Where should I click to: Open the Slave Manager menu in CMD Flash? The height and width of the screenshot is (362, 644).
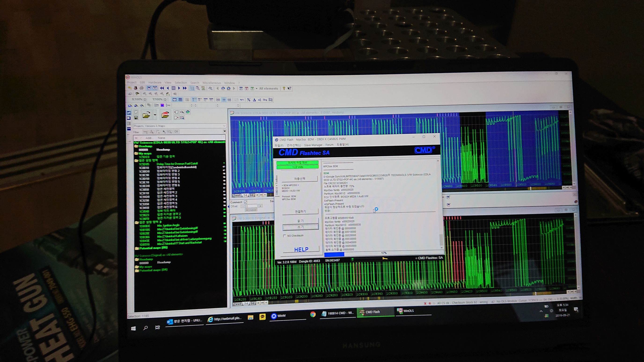point(313,145)
